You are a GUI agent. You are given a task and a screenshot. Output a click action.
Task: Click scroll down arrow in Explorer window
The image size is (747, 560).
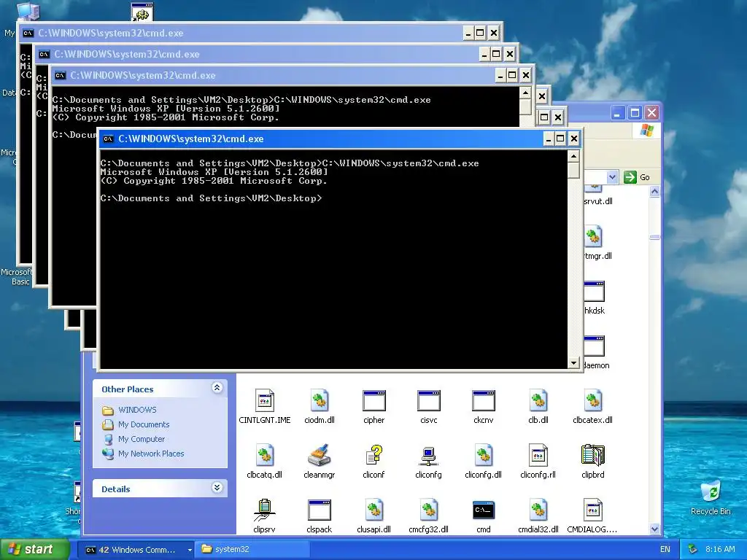coord(654,529)
